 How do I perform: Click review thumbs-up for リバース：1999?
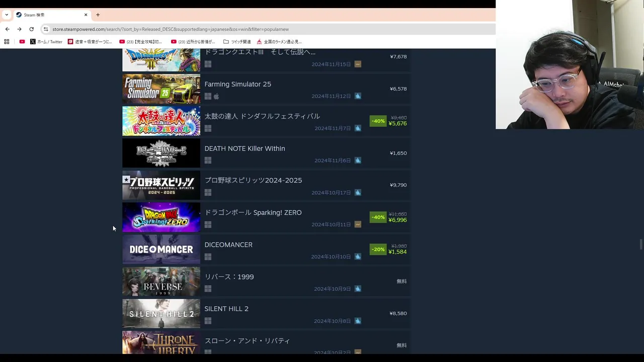point(358,289)
